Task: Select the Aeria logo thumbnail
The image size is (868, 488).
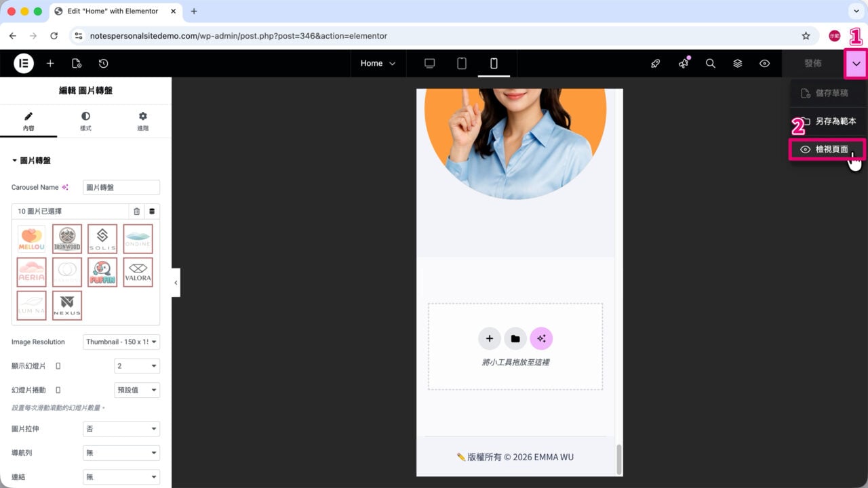Action: [x=31, y=272]
